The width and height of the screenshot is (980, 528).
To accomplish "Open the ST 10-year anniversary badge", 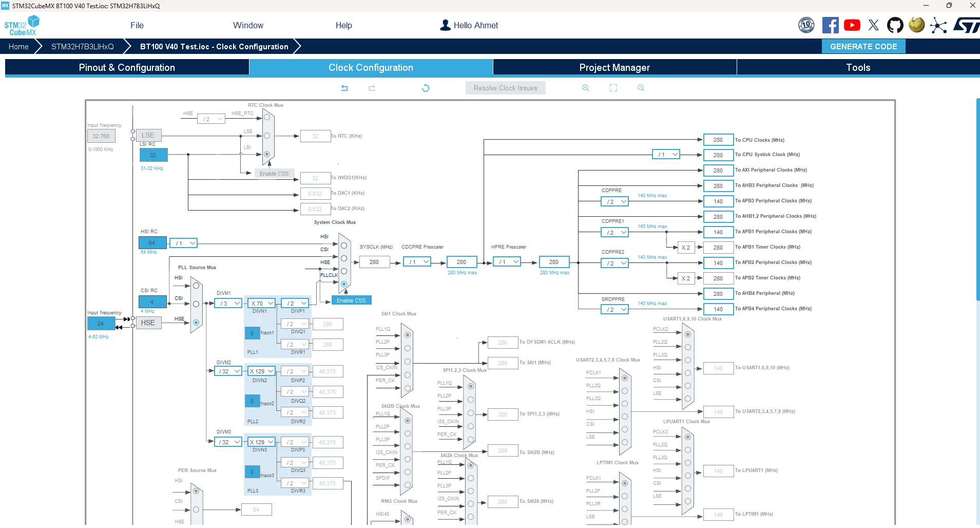I will pos(806,25).
